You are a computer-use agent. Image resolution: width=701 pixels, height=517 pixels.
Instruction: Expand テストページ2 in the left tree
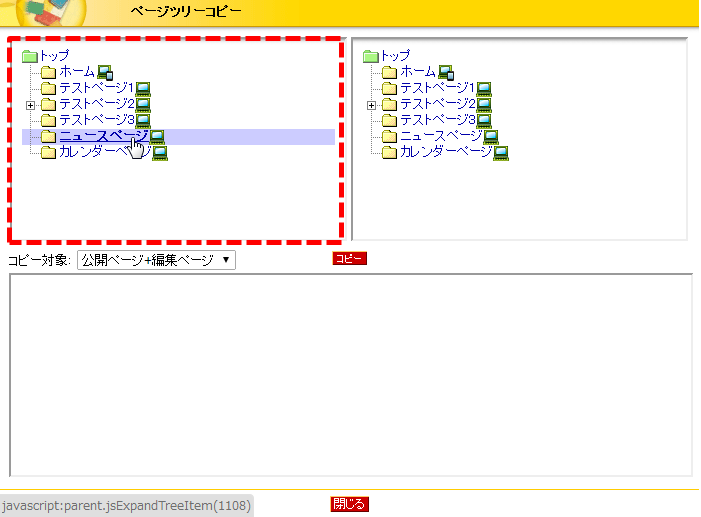(x=30, y=106)
